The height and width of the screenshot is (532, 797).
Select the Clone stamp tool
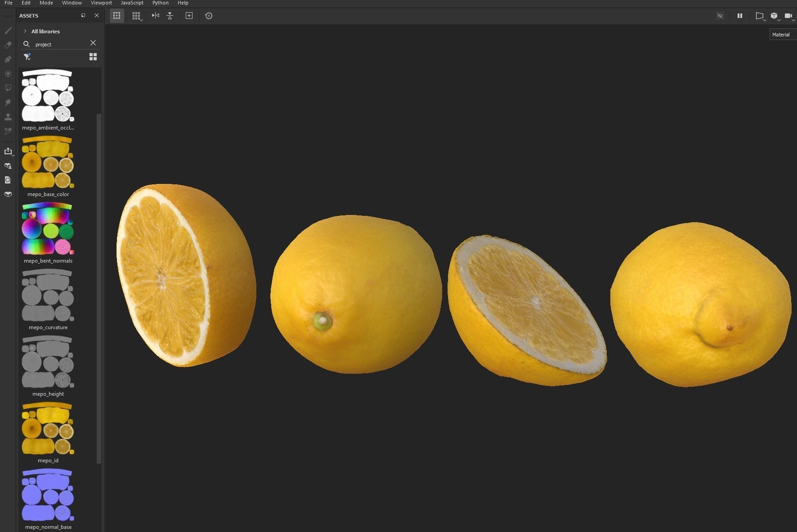coord(8,117)
